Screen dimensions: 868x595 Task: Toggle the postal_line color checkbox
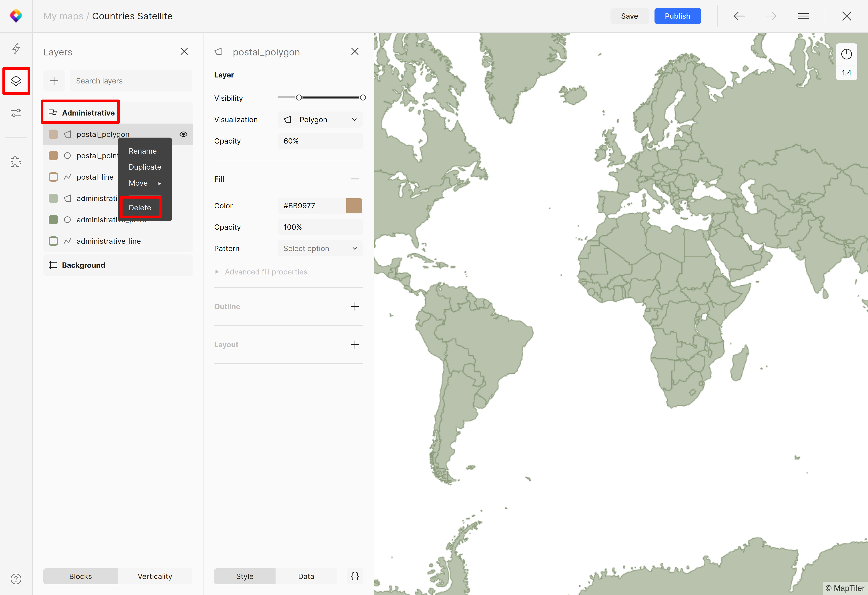click(x=53, y=177)
